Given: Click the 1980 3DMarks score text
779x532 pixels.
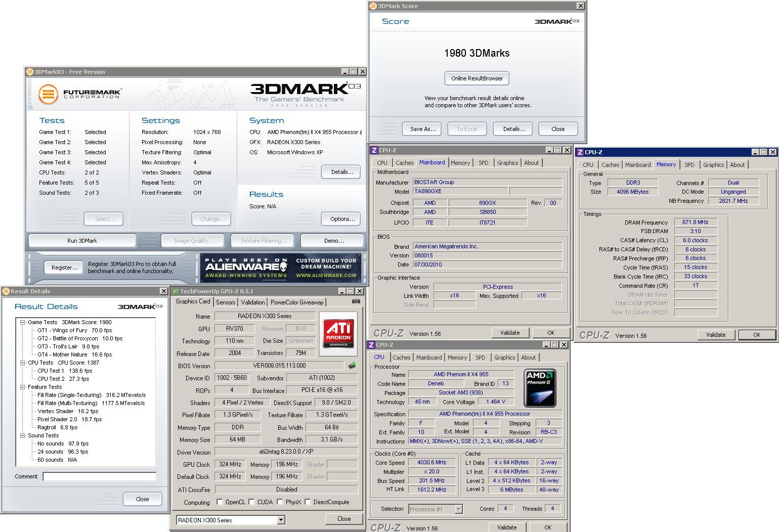Looking at the screenshot, I should [x=477, y=53].
